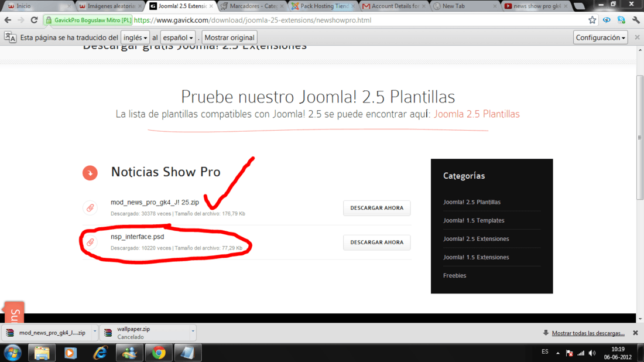Click the SSL certificate badge GavickPro in the address bar
The height and width of the screenshot is (362, 644).
[88, 20]
